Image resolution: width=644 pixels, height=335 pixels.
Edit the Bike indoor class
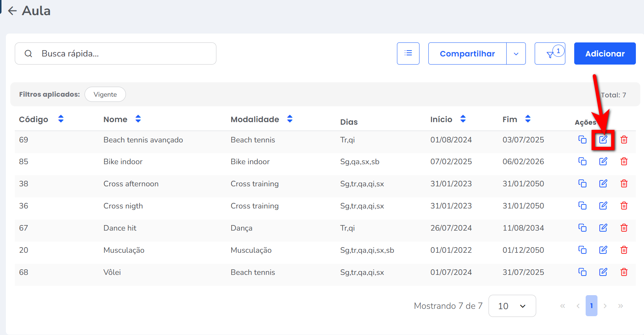(x=603, y=161)
